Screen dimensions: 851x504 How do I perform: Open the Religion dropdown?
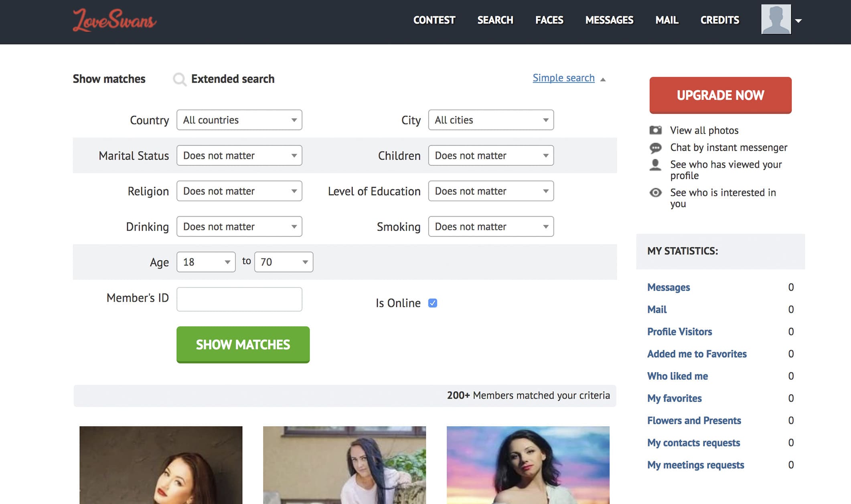239,191
